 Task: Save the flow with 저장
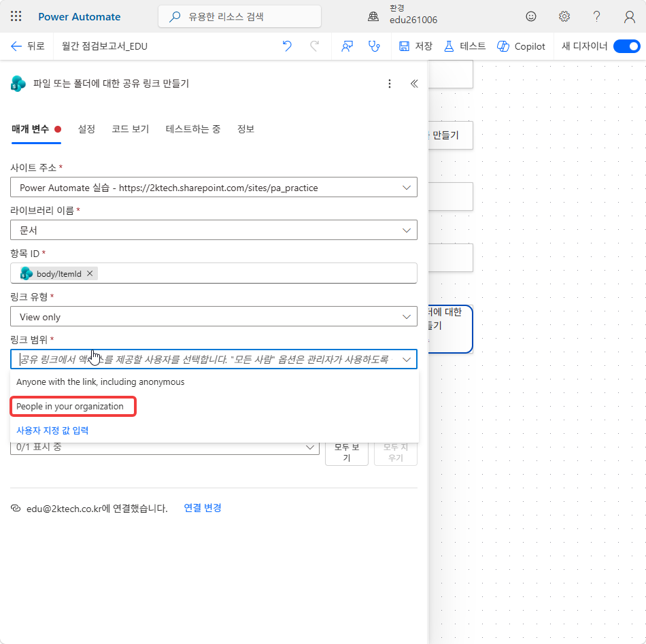(415, 46)
